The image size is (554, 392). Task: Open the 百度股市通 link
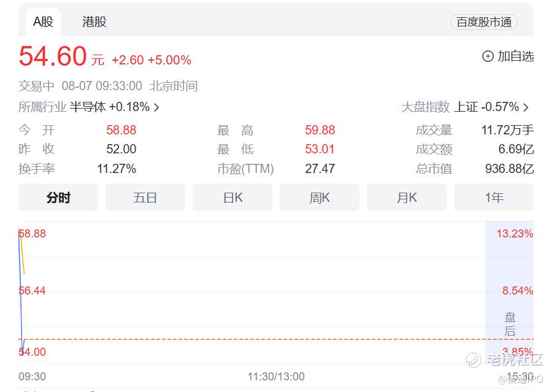[483, 22]
